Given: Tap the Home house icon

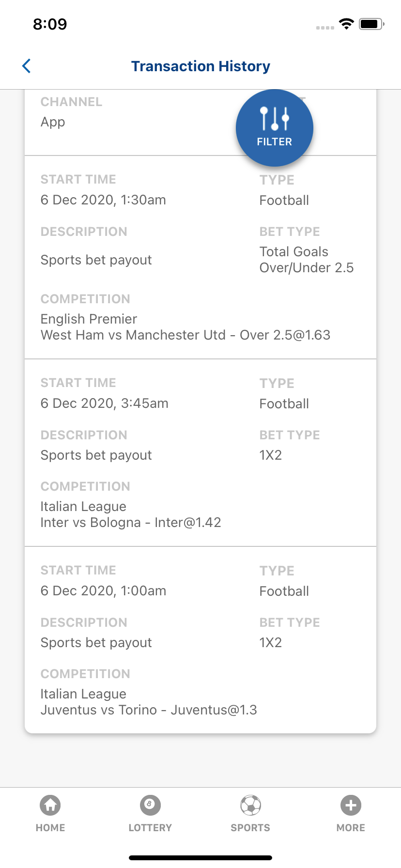Looking at the screenshot, I should [50, 805].
